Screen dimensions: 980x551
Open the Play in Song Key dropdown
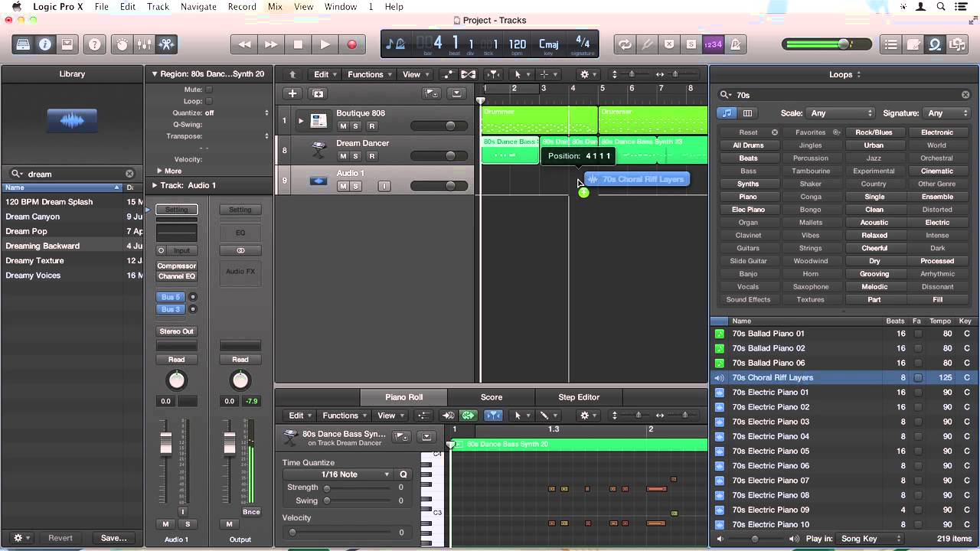tap(869, 539)
